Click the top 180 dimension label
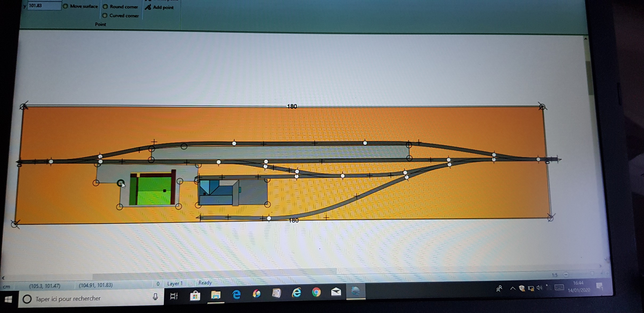This screenshot has height=313, width=644. coord(292,106)
